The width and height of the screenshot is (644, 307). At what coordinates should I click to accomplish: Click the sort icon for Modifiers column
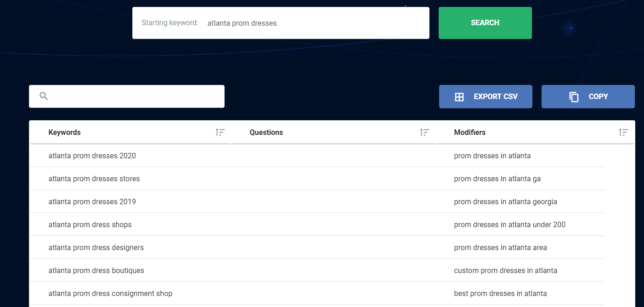(623, 133)
